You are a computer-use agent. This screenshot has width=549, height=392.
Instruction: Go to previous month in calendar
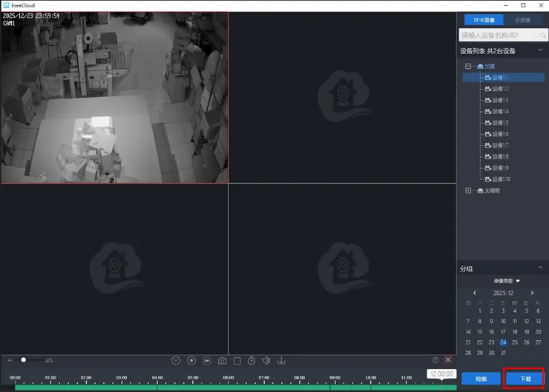click(x=474, y=293)
